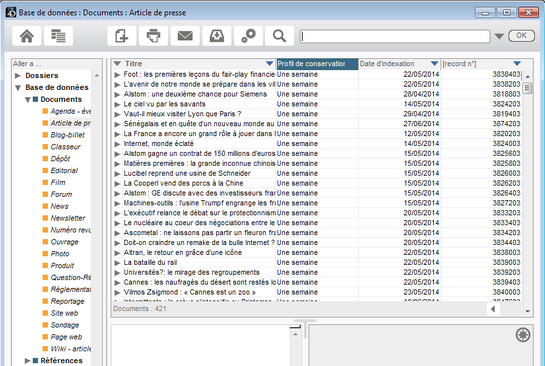Send by email using envelope icon
Image resolution: width=545 pixels, height=366 pixels.
pos(185,36)
